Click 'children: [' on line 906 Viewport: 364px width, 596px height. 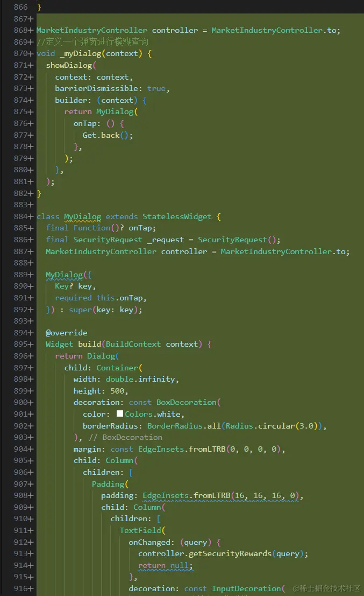pyautogui.click(x=108, y=473)
